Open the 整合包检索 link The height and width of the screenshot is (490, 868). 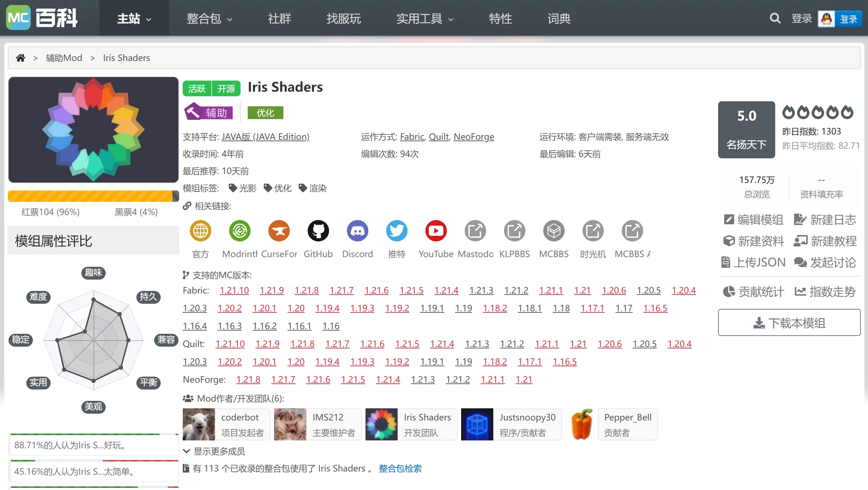[x=400, y=468]
